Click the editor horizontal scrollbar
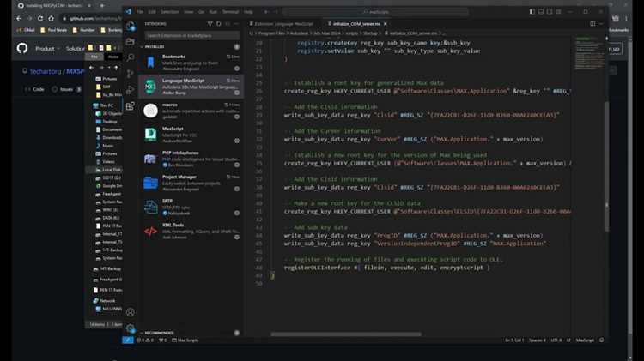This screenshot has height=361, width=644. click(346, 334)
